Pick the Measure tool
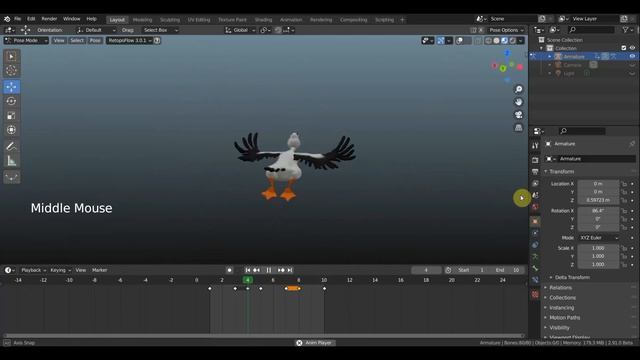The width and height of the screenshot is (640, 360). [11, 161]
